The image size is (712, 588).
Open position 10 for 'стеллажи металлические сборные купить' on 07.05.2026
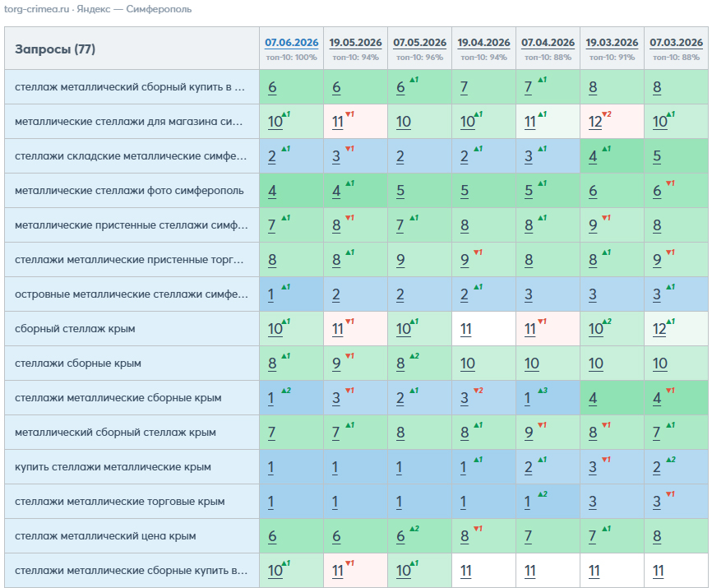403,570
